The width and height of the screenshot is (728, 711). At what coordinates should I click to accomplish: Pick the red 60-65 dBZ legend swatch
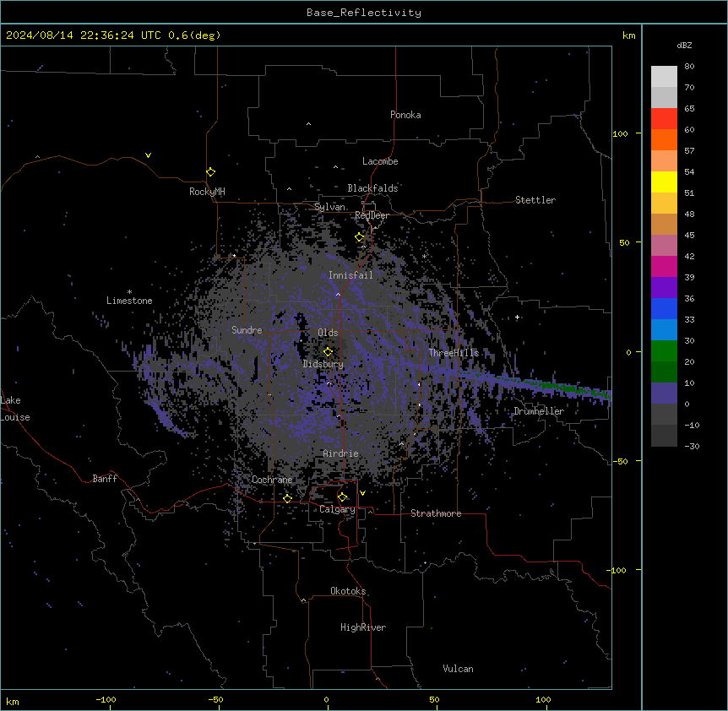click(664, 119)
